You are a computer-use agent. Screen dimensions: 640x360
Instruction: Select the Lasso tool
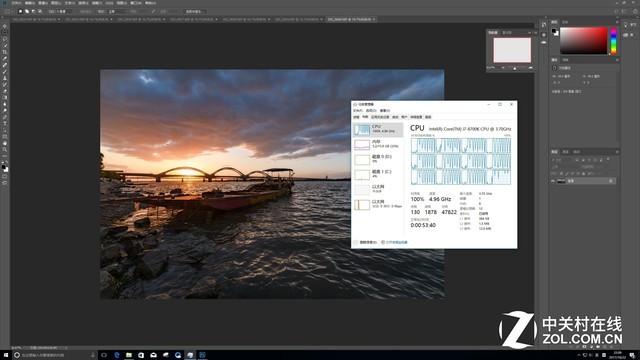point(5,39)
